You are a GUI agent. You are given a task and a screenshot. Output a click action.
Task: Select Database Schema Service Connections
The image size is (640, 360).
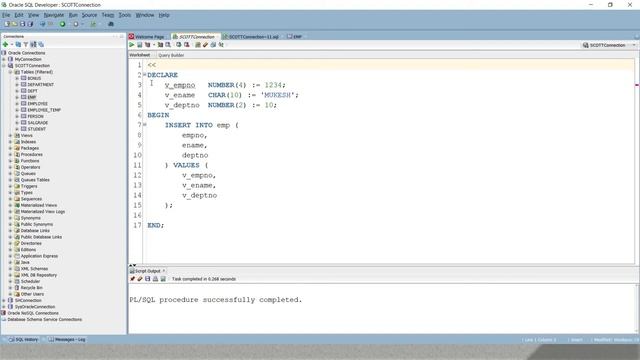45,320
